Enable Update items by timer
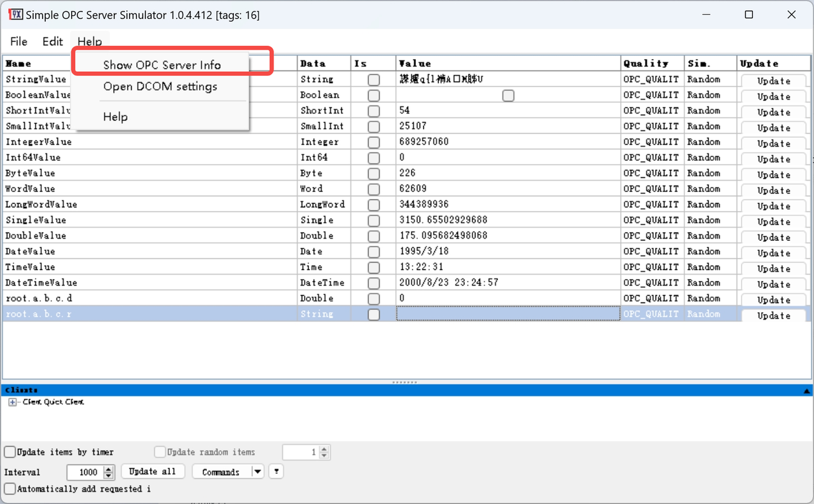814x504 pixels. click(x=10, y=452)
